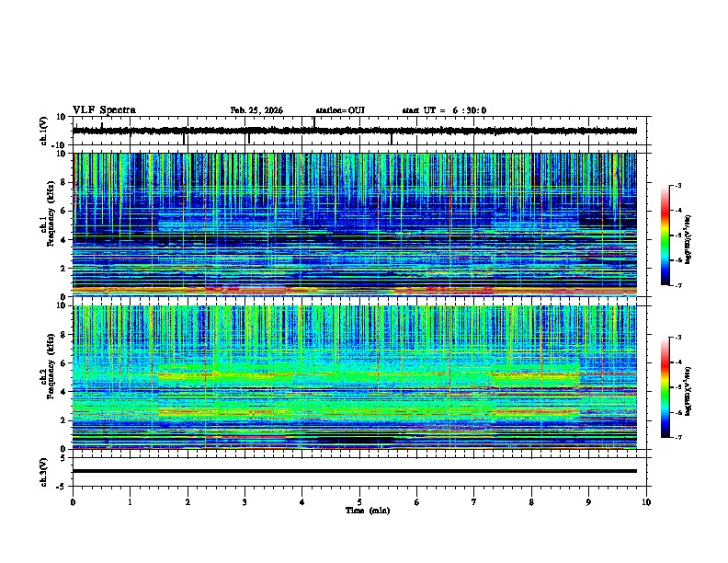The image size is (728, 563).
Task: Select the "ch.3(V)" axis label
Action: click(x=44, y=472)
